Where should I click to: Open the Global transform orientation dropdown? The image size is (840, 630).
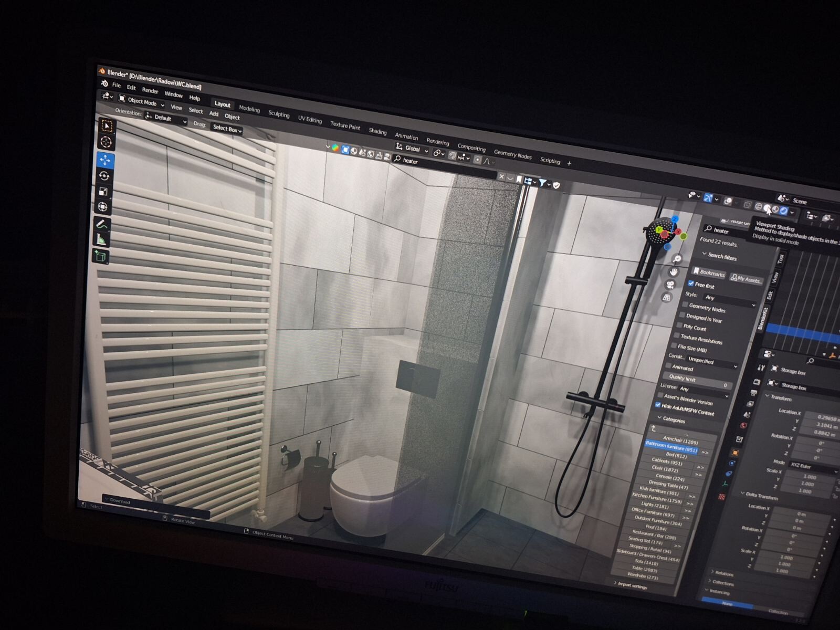pos(413,149)
